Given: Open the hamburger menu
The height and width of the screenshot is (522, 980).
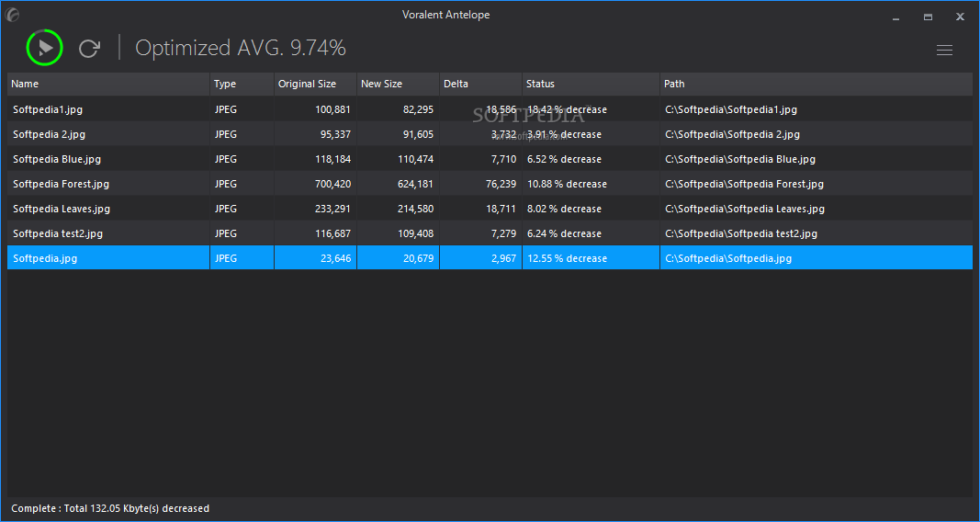Looking at the screenshot, I should (x=944, y=50).
